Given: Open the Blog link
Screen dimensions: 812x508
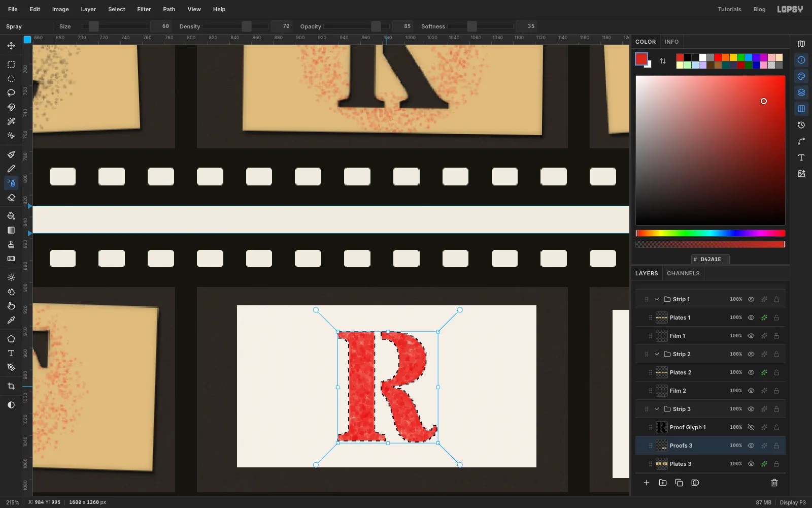Looking at the screenshot, I should (x=759, y=9).
